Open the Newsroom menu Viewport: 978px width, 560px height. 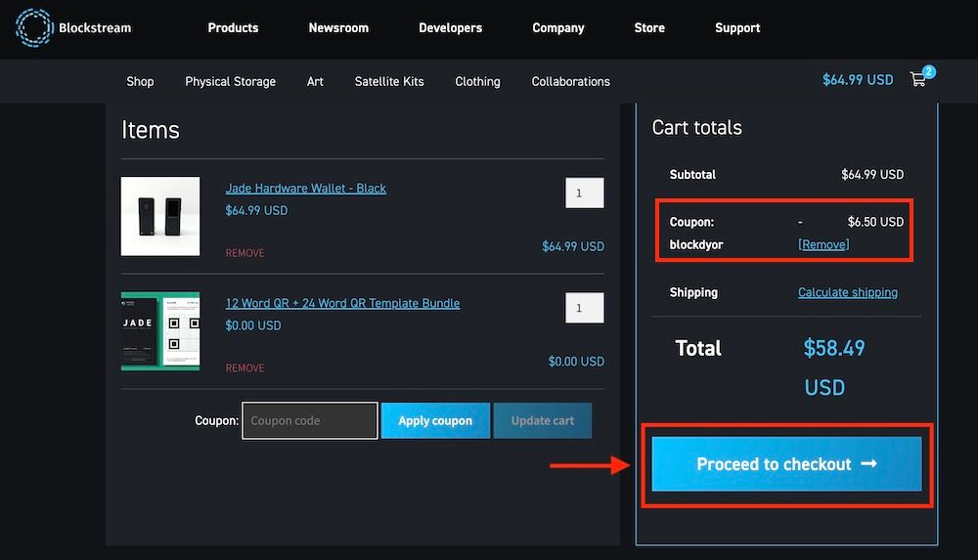click(338, 28)
